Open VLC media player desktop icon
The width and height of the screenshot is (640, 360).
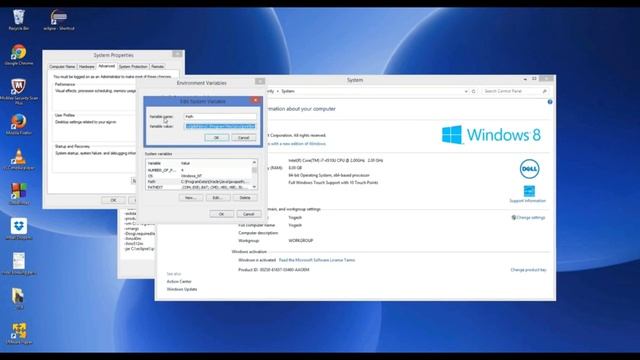(18, 159)
